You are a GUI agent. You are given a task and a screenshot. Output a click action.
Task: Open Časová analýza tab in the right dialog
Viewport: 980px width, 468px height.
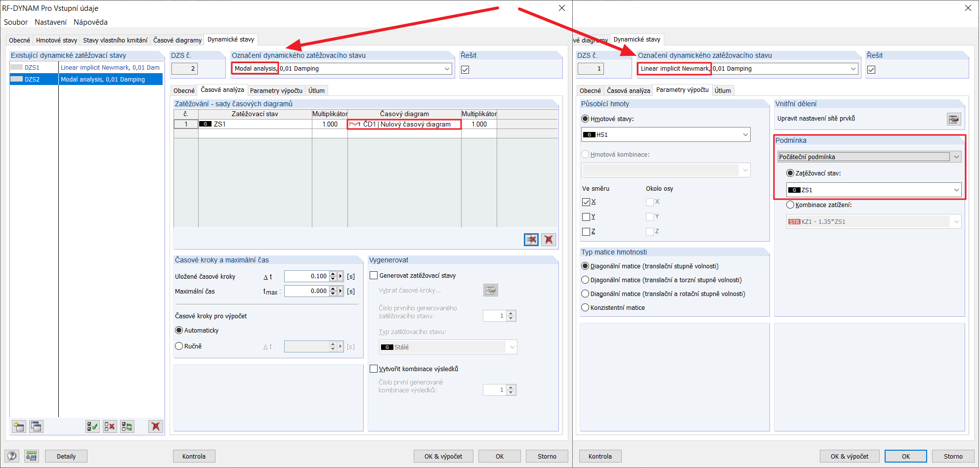pyautogui.click(x=629, y=90)
